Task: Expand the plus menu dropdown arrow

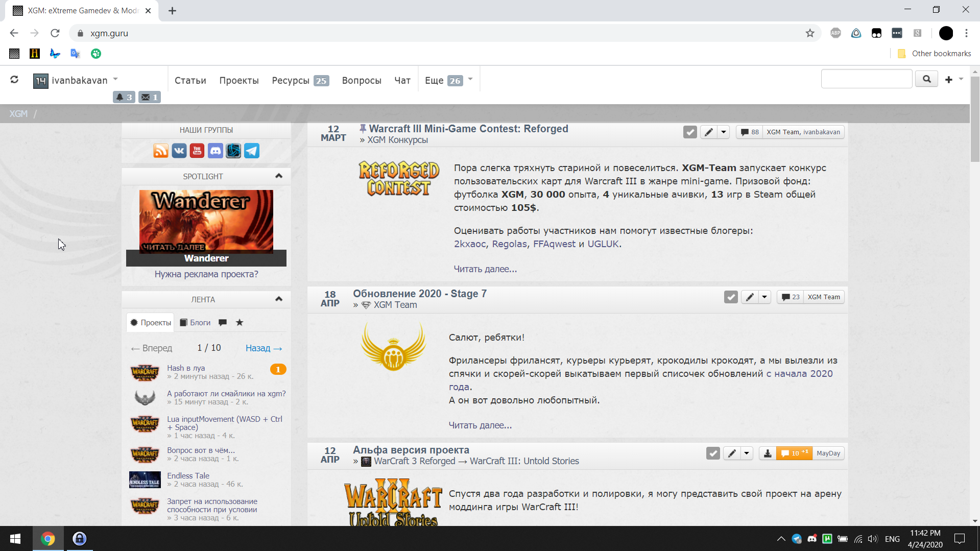Action: pyautogui.click(x=961, y=79)
